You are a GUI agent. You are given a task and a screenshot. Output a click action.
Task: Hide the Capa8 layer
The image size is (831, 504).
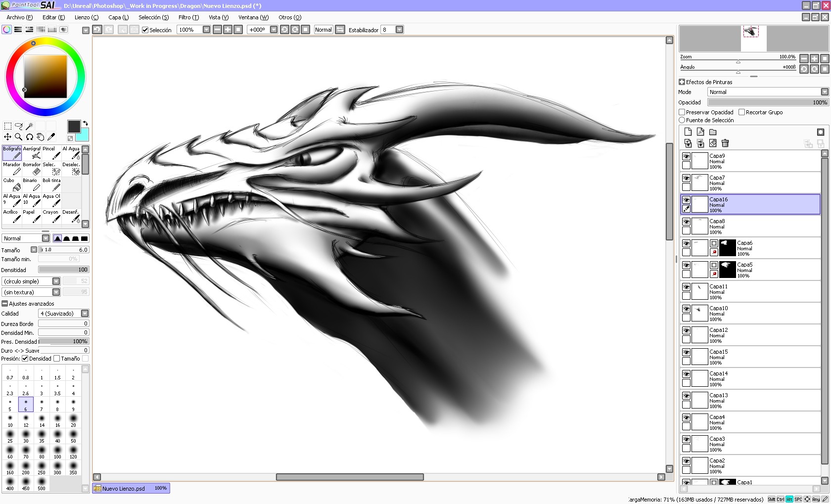[686, 222]
